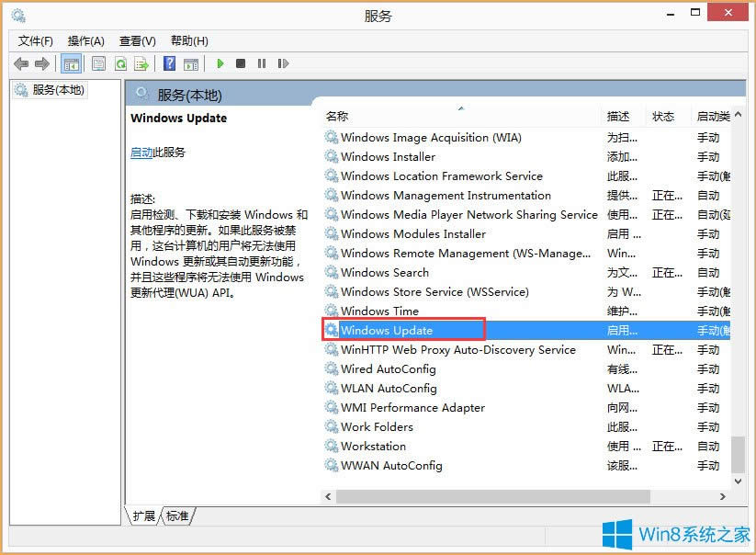Viewport: 756px width, 555px height.
Task: Show the action pane via toolbar icon
Action: click(192, 62)
